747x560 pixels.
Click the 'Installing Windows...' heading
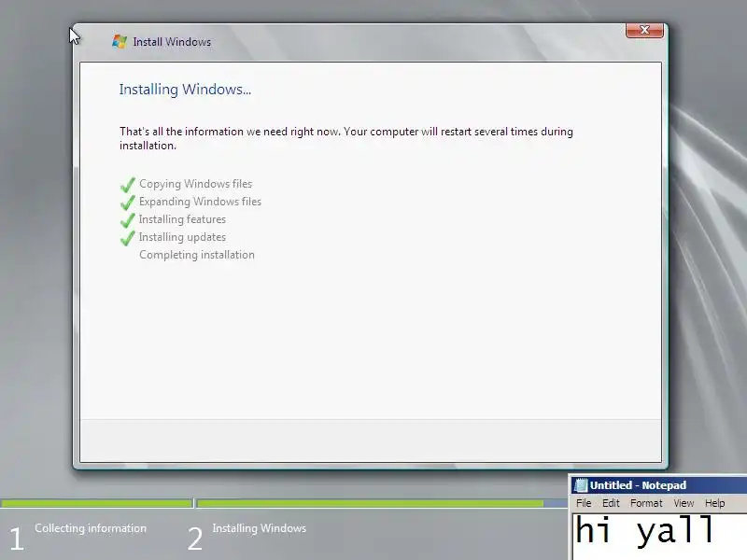(185, 90)
